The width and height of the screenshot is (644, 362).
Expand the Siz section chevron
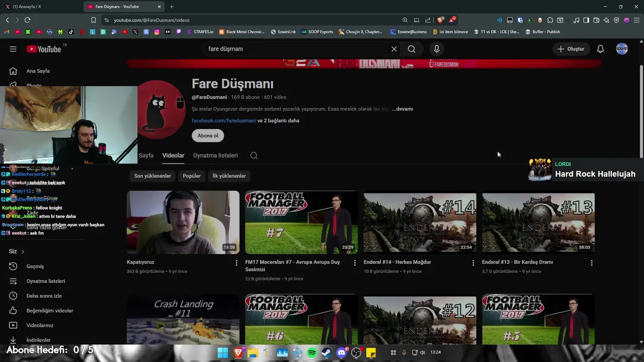click(23, 251)
